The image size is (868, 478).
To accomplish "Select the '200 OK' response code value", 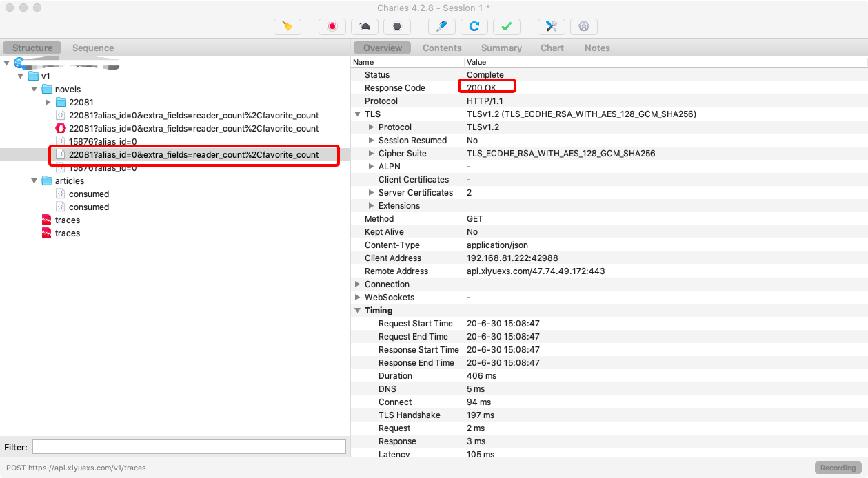I will (481, 88).
